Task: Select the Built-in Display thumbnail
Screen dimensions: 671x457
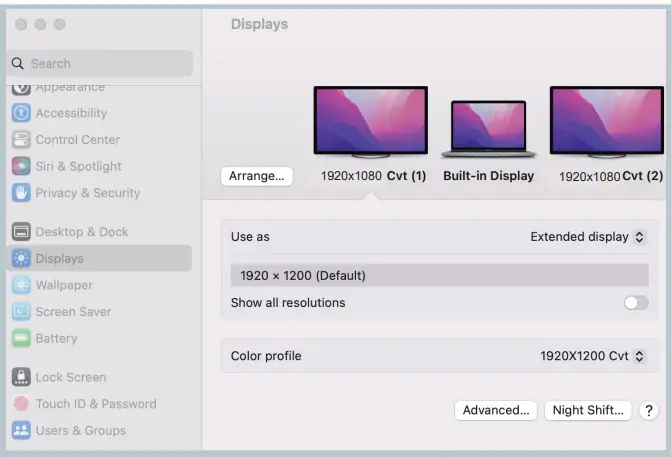Action: pos(488,130)
